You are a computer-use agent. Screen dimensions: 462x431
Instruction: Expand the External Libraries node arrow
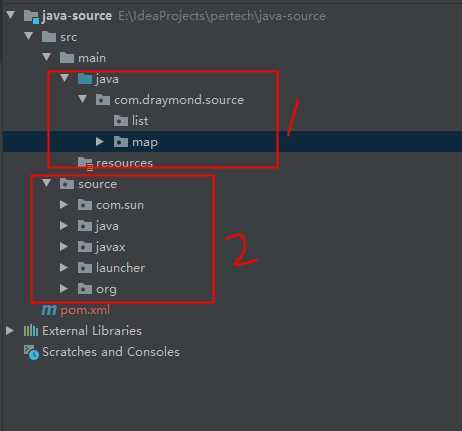10,331
